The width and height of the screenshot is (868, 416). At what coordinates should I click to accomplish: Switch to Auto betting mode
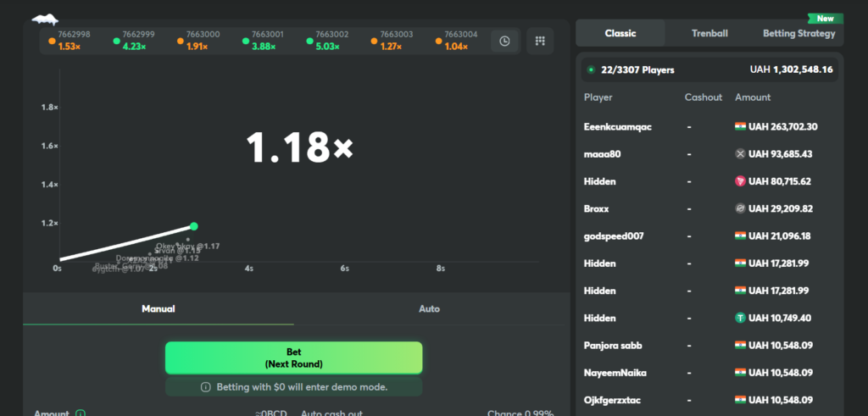430,309
